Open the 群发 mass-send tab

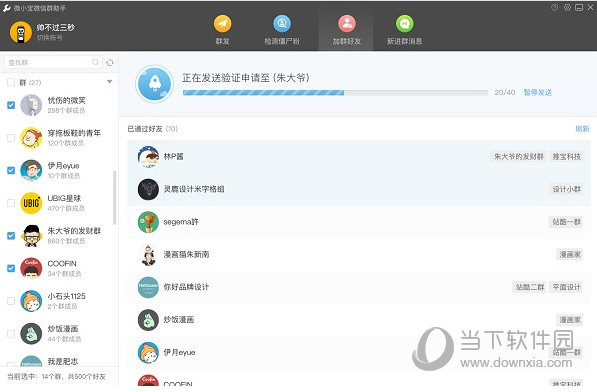(x=222, y=30)
